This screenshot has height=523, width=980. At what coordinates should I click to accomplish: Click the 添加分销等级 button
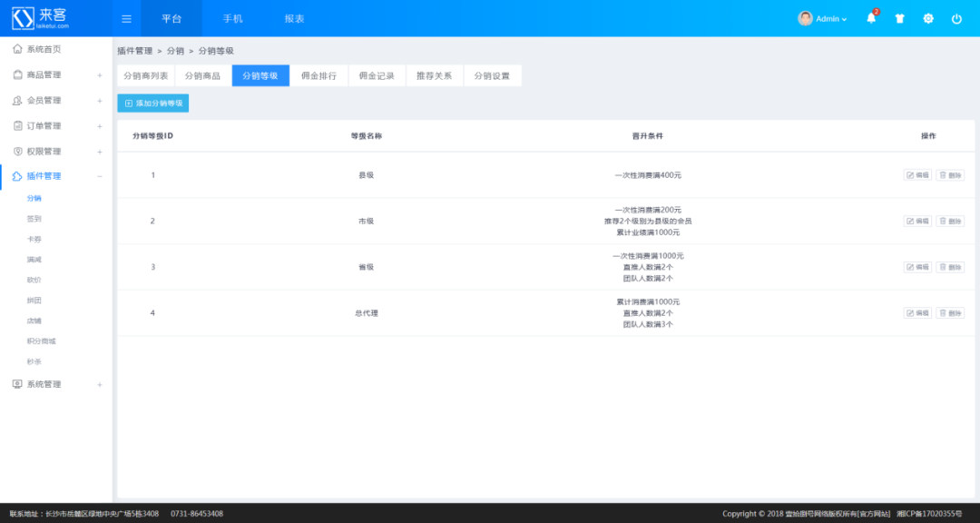pos(153,104)
